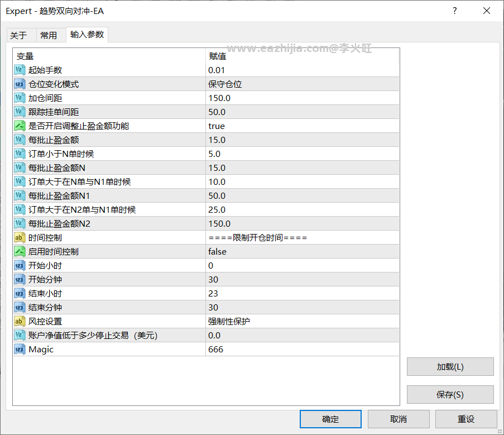Click the icon beside 每批止盈金额N2
This screenshot has height=435, width=504.
pos(20,223)
